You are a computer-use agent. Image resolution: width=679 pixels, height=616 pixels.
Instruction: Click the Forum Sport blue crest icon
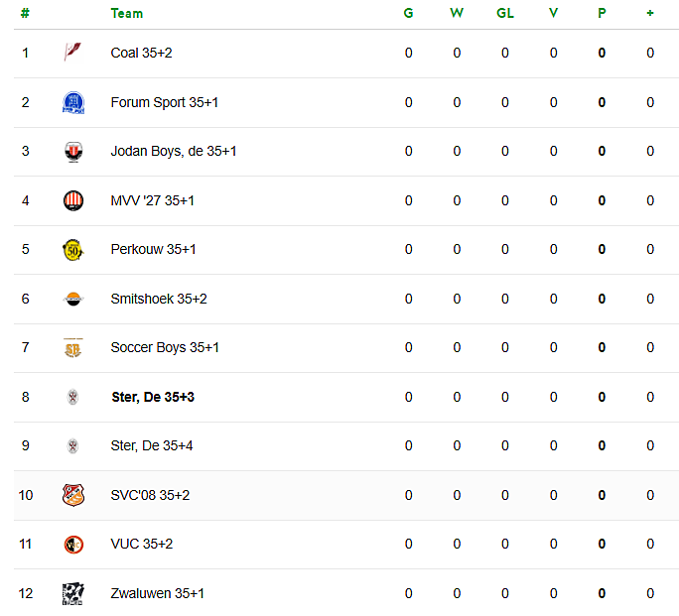[73, 102]
